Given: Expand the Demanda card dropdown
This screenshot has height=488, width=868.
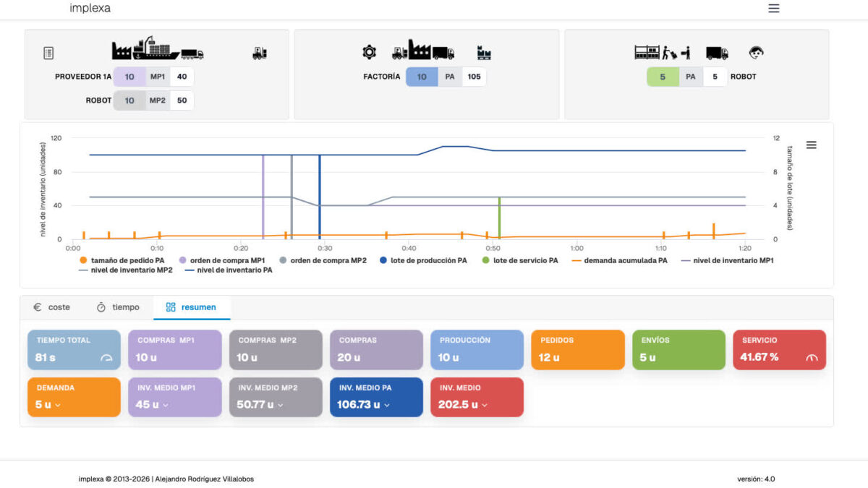Looking at the screenshot, I should (58, 406).
